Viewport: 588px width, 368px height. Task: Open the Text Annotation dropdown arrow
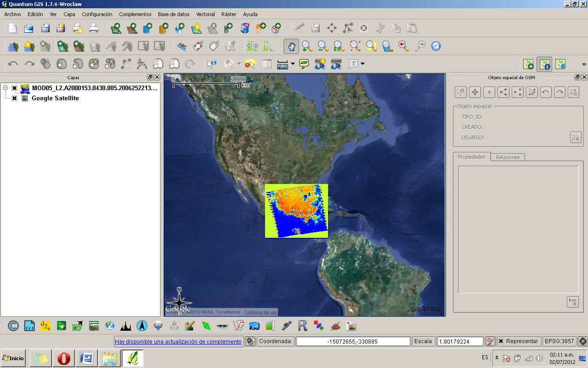click(362, 64)
